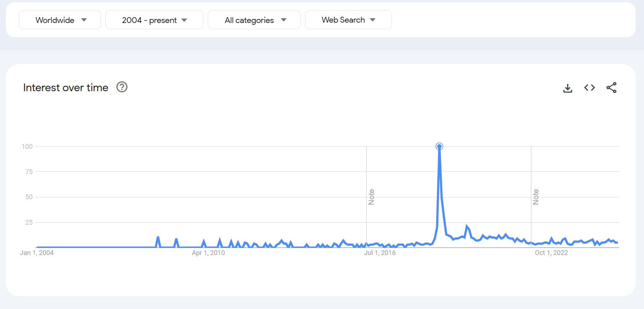Click the Interest over time heading

[x=66, y=88]
